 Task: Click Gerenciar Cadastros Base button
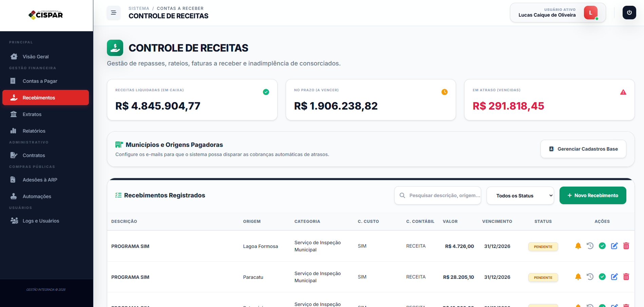pos(583,149)
